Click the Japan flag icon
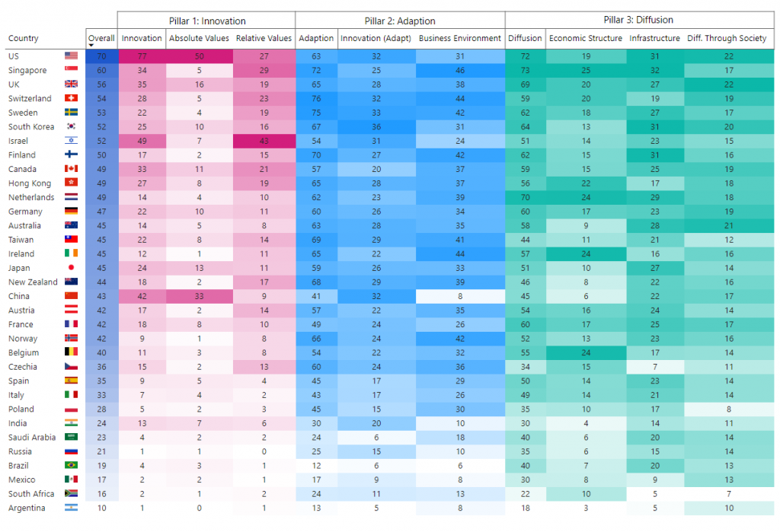Screen dimensions: 780x532 (72, 268)
